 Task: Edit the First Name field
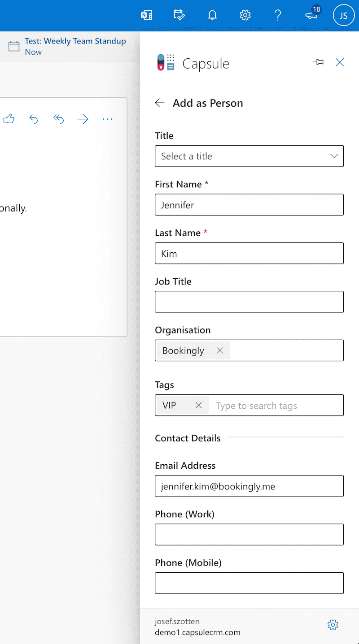tap(249, 205)
